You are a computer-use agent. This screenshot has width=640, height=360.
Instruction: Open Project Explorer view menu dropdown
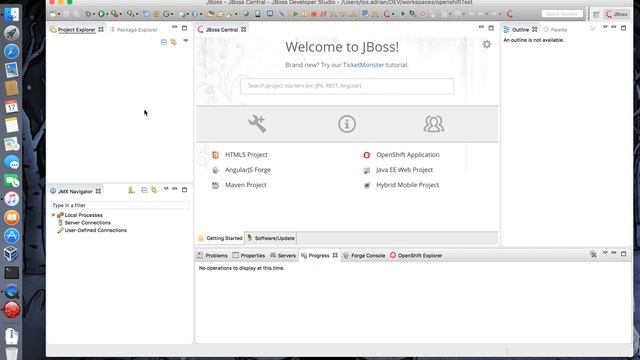(x=186, y=41)
